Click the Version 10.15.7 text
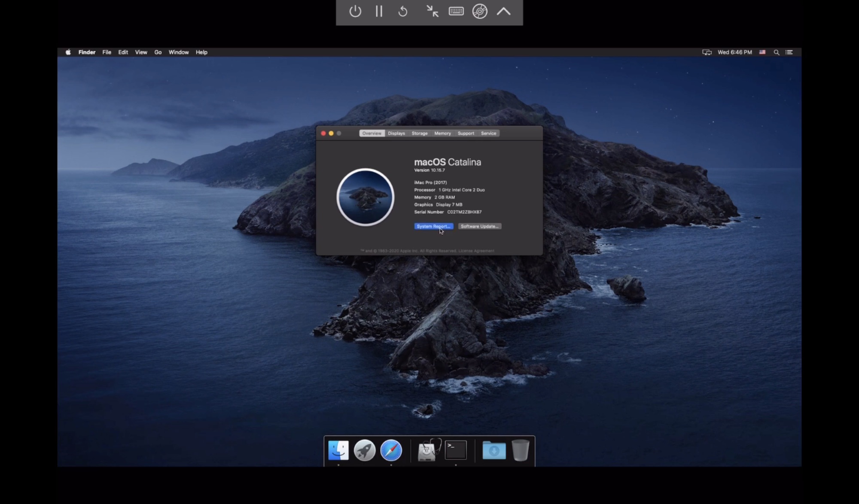The height and width of the screenshot is (504, 859). tap(429, 170)
